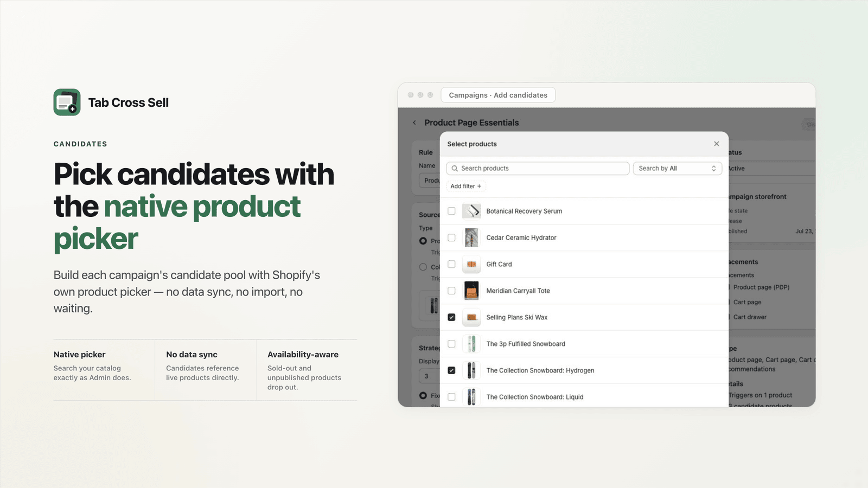
Task: Go back using the arrow beside Product Page Essentials
Action: (x=414, y=123)
